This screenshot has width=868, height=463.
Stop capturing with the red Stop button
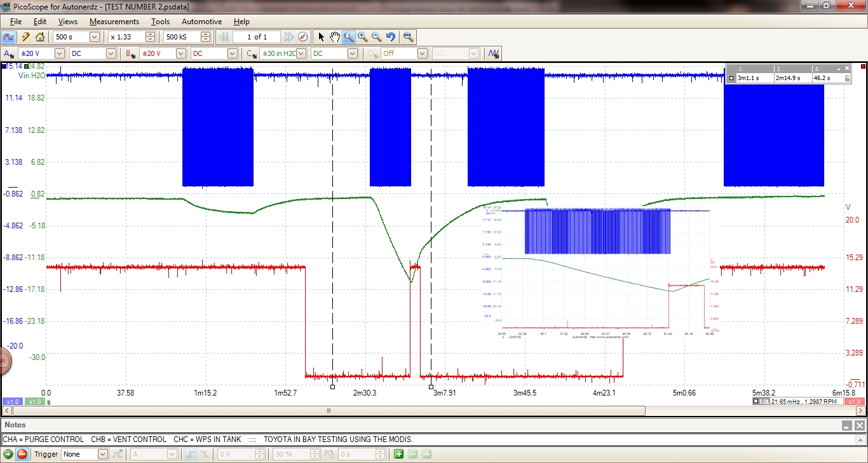point(22,454)
